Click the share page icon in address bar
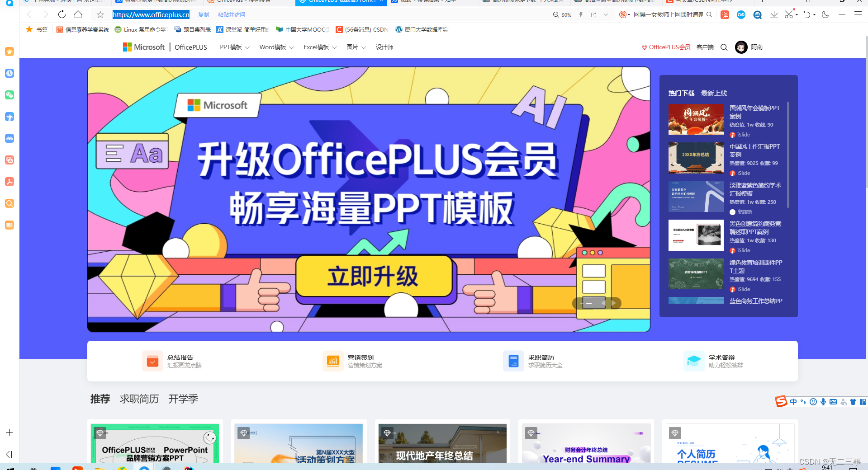 pyautogui.click(x=594, y=15)
